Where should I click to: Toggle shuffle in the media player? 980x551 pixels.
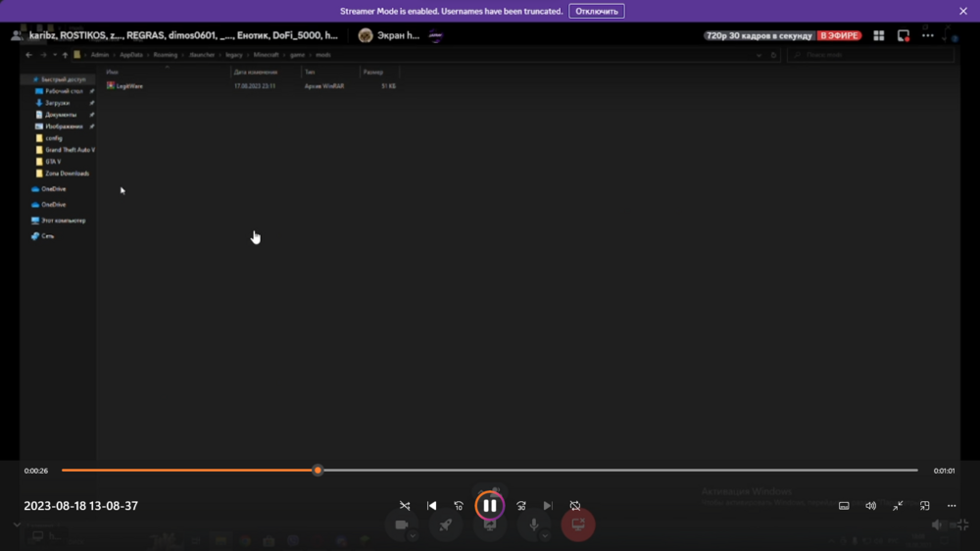point(405,505)
